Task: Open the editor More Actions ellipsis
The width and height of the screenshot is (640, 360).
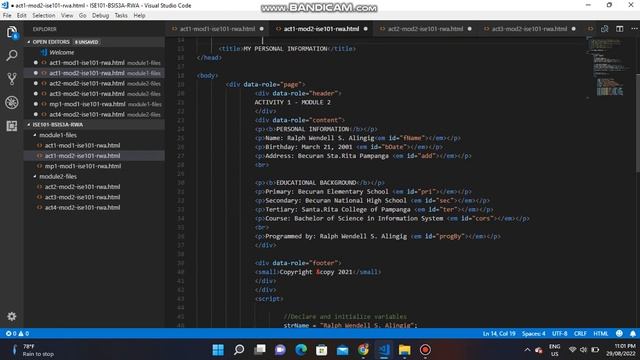Action: pos(634,29)
